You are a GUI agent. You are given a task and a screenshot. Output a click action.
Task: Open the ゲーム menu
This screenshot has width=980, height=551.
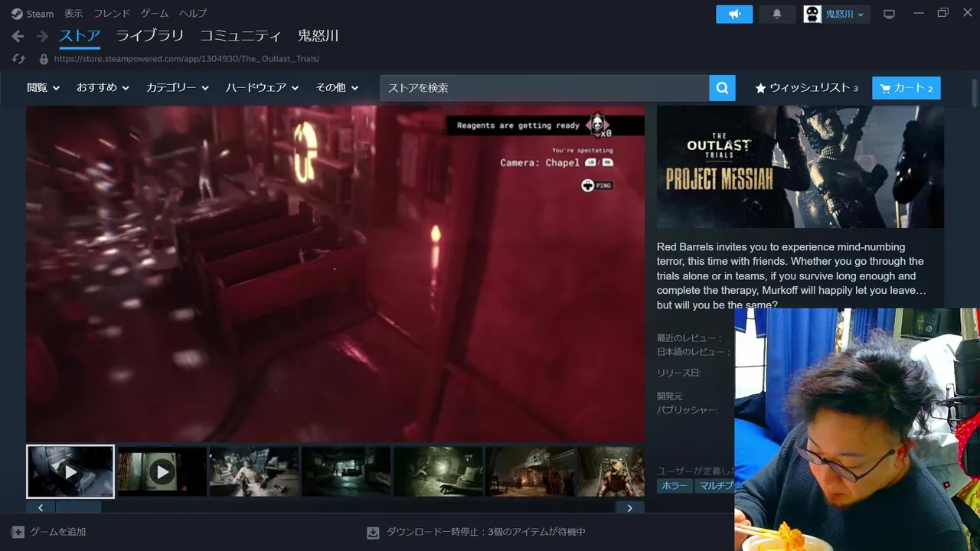[155, 14]
